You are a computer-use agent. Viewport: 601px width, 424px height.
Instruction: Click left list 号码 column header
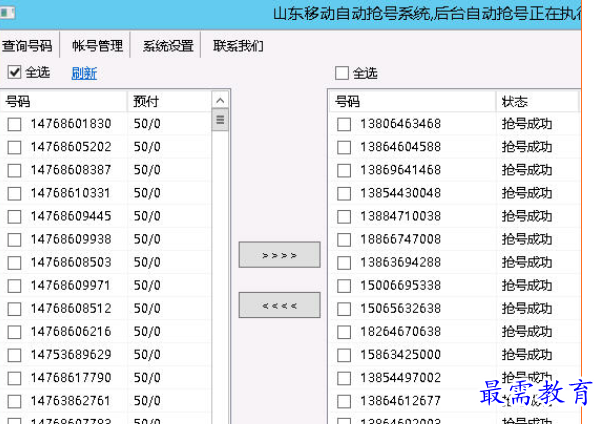pos(64,102)
